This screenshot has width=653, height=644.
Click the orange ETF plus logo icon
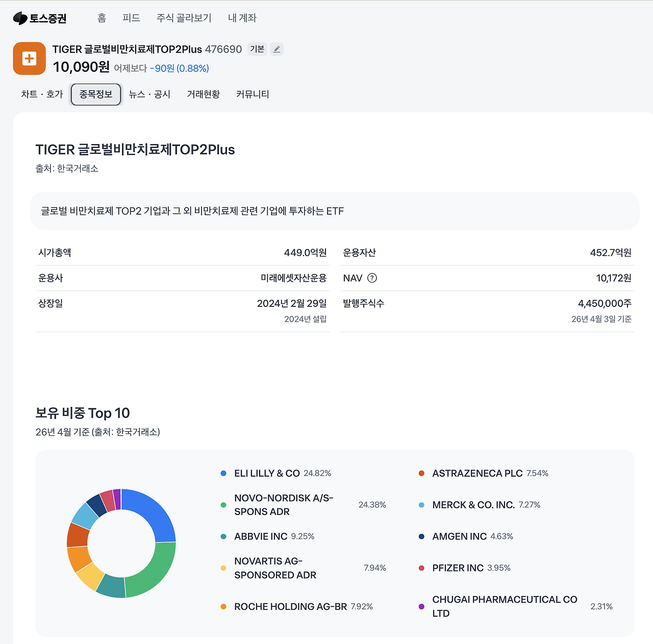point(30,59)
